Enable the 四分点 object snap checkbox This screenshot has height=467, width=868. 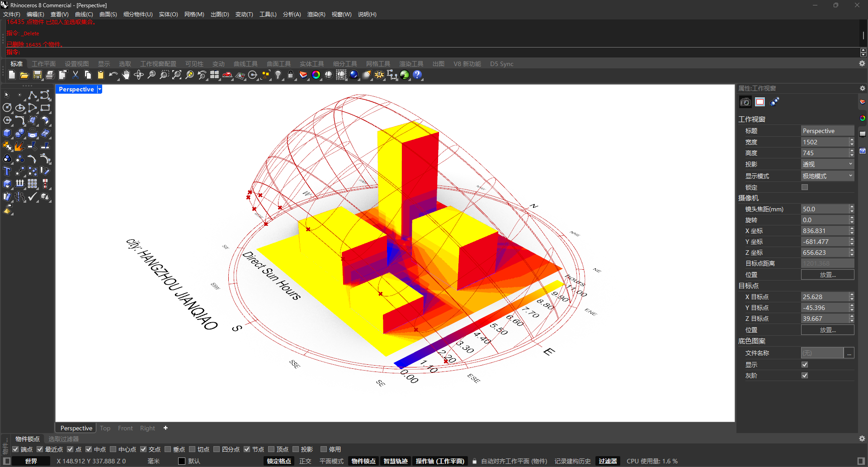click(217, 449)
